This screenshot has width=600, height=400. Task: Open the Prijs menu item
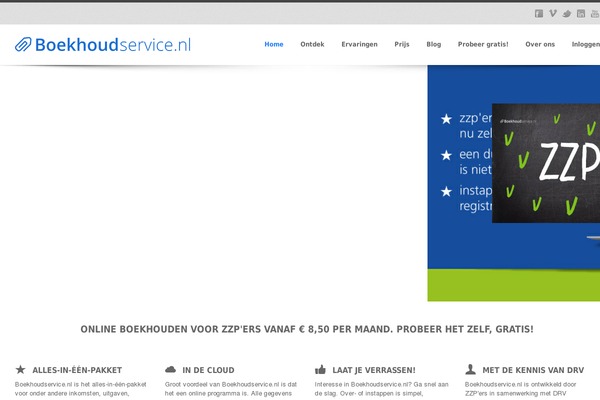402,44
